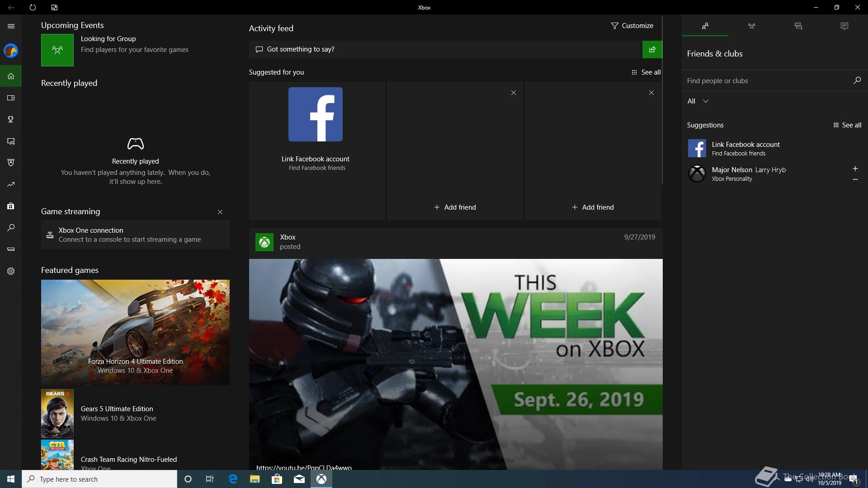The image size is (868, 488).
Task: Click Major Nelson name in suggestions
Action: (x=732, y=170)
